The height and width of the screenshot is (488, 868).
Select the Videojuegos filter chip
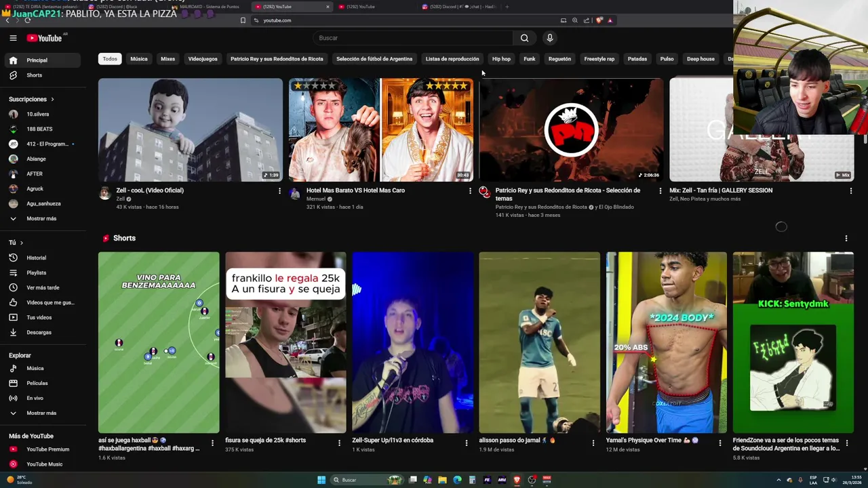[x=203, y=59]
